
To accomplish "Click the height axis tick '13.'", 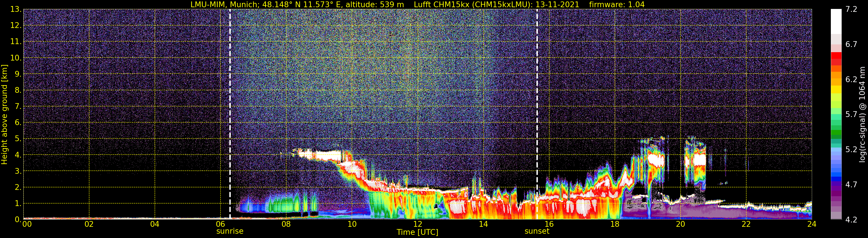I will coord(16,10).
